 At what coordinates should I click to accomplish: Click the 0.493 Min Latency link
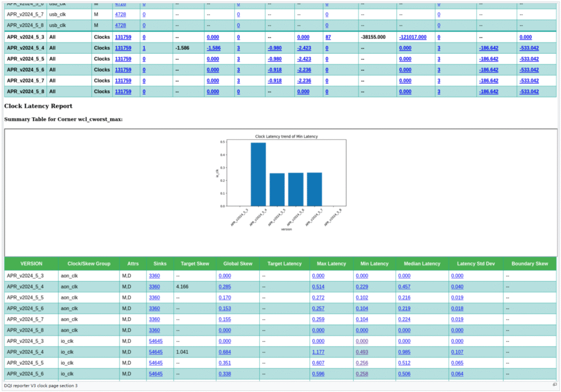[362, 351]
